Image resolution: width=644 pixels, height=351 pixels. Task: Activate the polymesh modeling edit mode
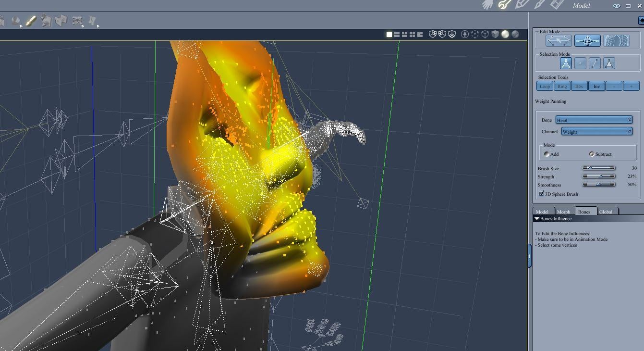559,41
